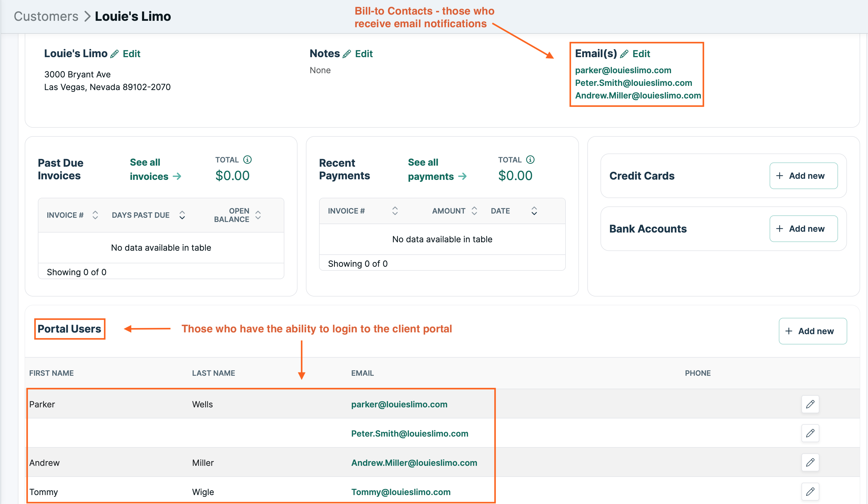
Task: Open See all payments
Action: (435, 170)
